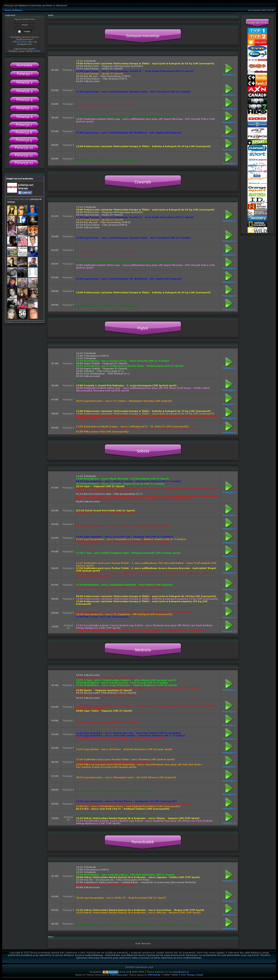Select the AS Roma - Atalanta Bergamo listing
This screenshot has width=278, height=980.
click(x=124, y=749)
